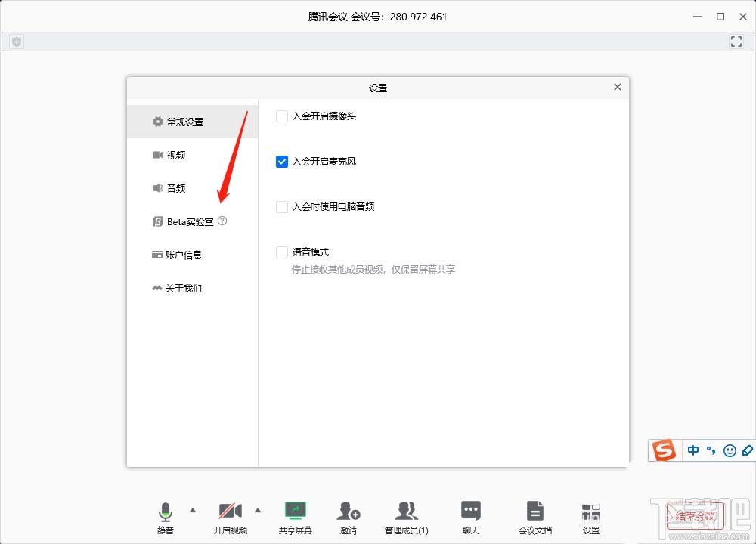Expand video device options arrow
Screen dimensions: 756x544
(257, 512)
